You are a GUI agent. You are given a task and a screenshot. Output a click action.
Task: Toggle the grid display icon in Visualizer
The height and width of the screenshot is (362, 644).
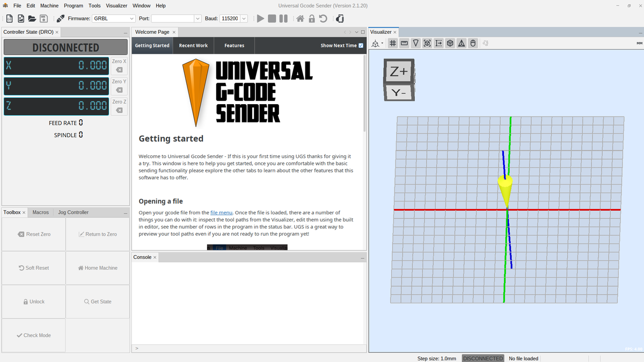click(x=393, y=43)
